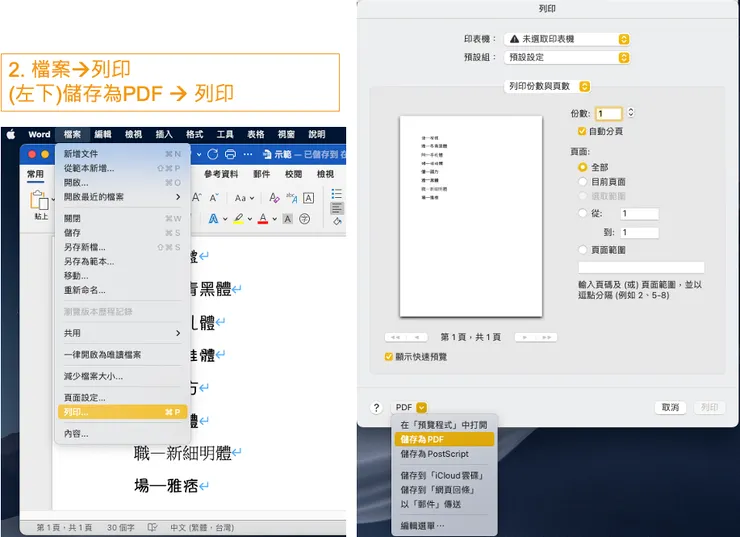Screen dimensions: 740x537
Task: Click the 列印 button in print dialog
Action: pos(709,407)
